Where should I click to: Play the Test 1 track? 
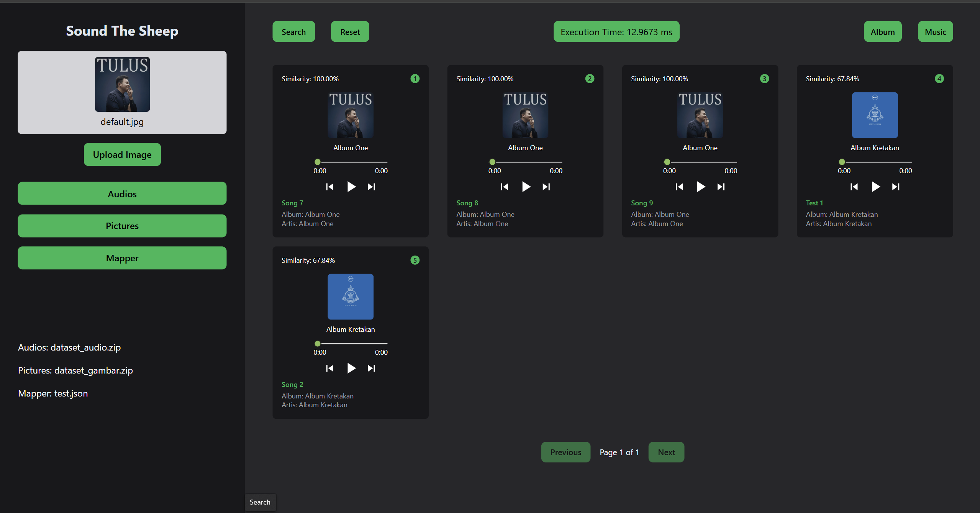point(875,187)
